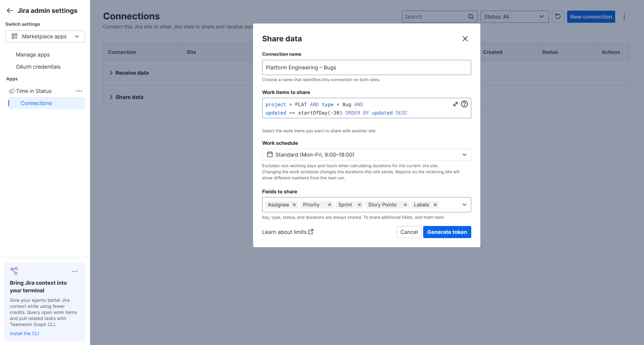The height and width of the screenshot is (345, 644).
Task: Remove the Assignee field tag
Action: coord(294,205)
